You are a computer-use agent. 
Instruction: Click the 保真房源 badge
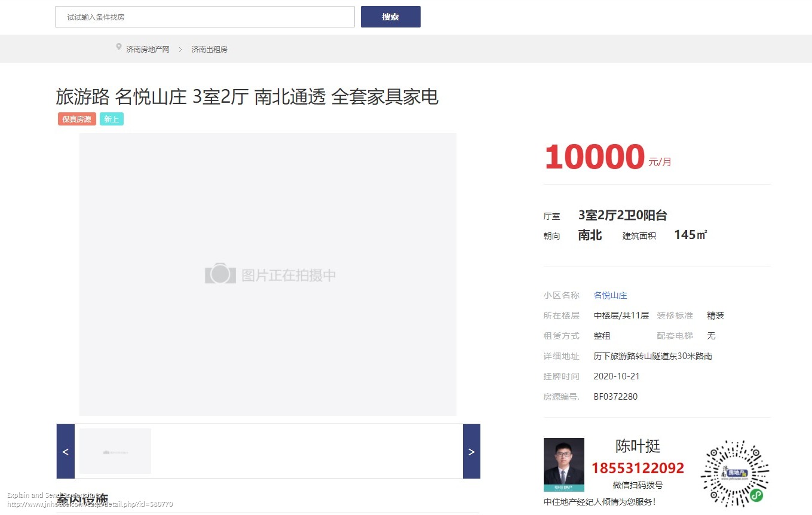76,119
